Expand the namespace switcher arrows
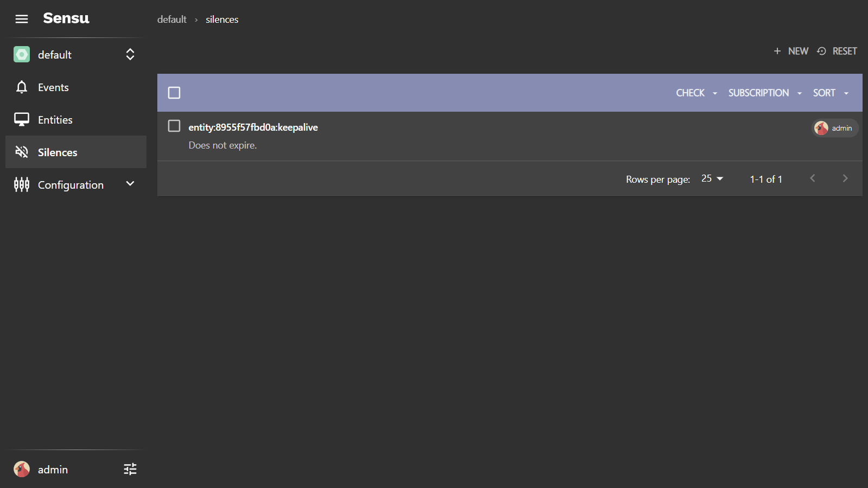 tap(130, 54)
